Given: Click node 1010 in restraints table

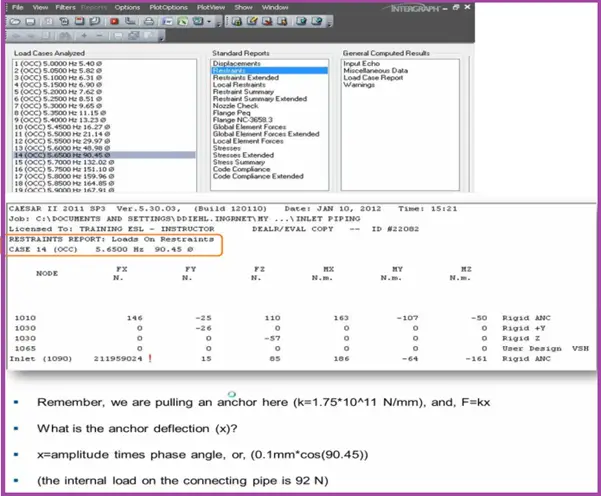Looking at the screenshot, I should pyautogui.click(x=25, y=318).
